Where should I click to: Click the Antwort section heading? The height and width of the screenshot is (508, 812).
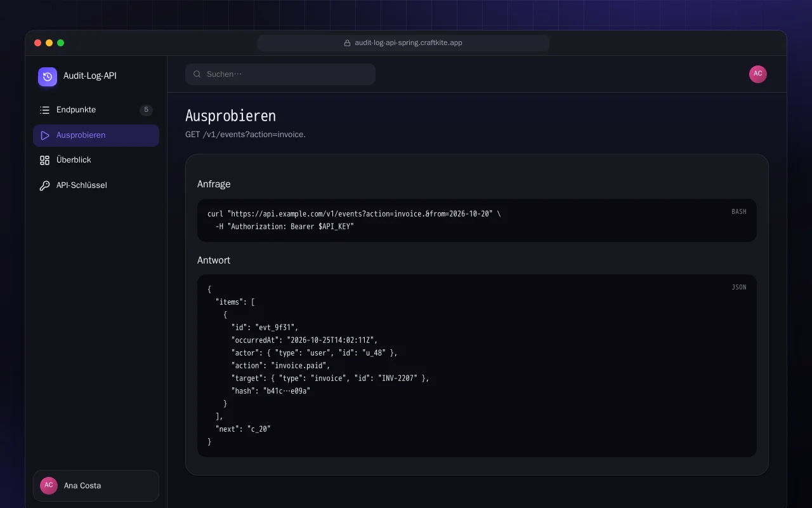coord(214,260)
